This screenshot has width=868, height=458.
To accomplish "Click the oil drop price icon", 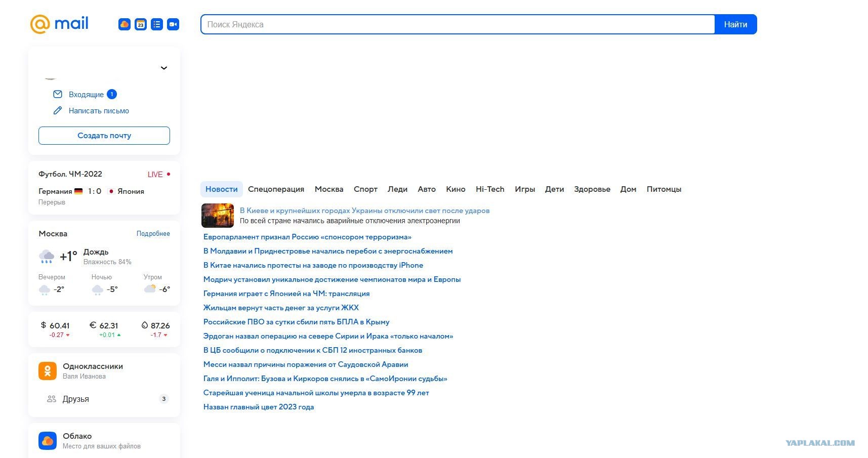I will click(x=145, y=325).
